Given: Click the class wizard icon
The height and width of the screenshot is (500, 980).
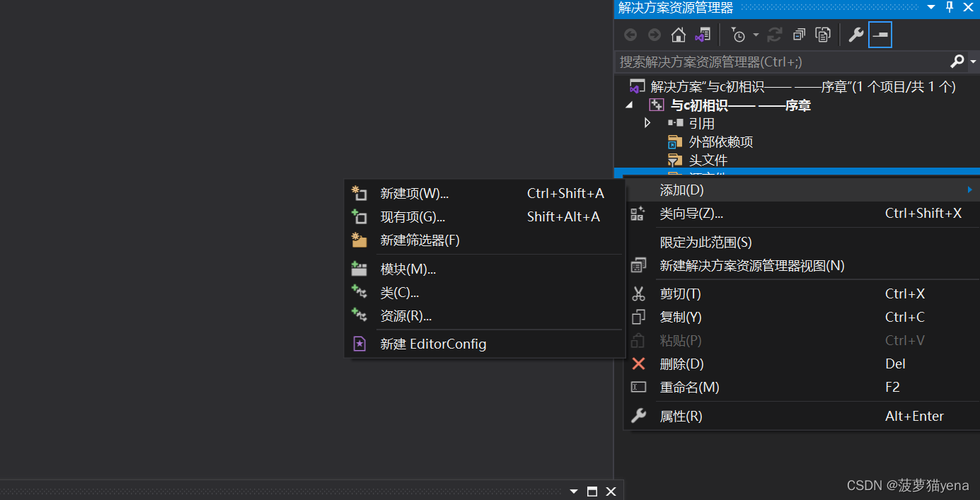Looking at the screenshot, I should pos(638,213).
